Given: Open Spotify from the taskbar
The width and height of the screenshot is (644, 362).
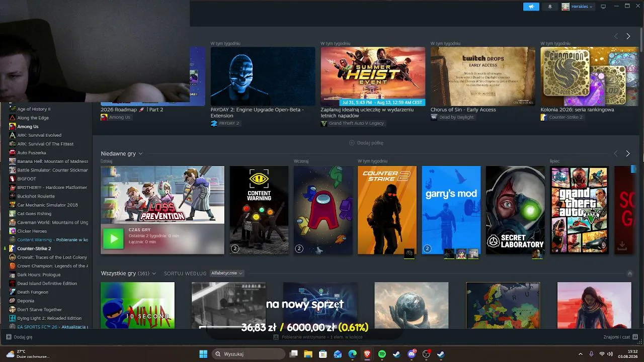Looking at the screenshot, I should point(382,354).
